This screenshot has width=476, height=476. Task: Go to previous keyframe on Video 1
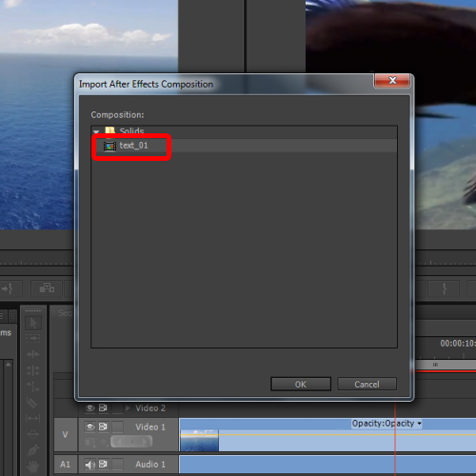tap(119, 442)
